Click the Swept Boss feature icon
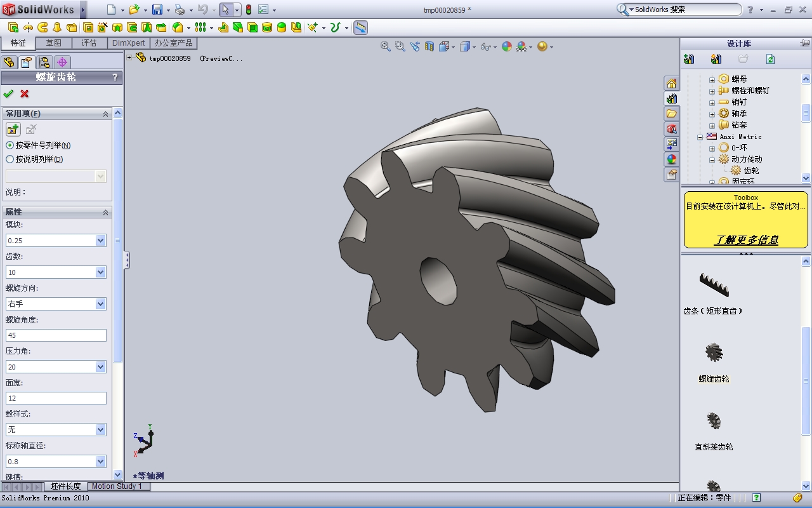 click(x=43, y=27)
